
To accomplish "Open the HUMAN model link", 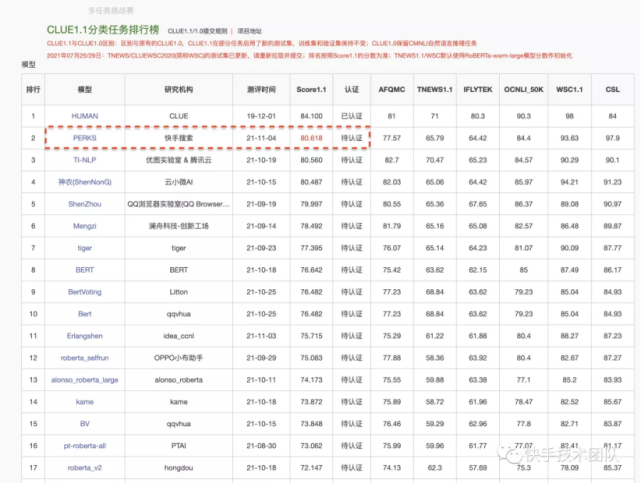I will point(85,116).
